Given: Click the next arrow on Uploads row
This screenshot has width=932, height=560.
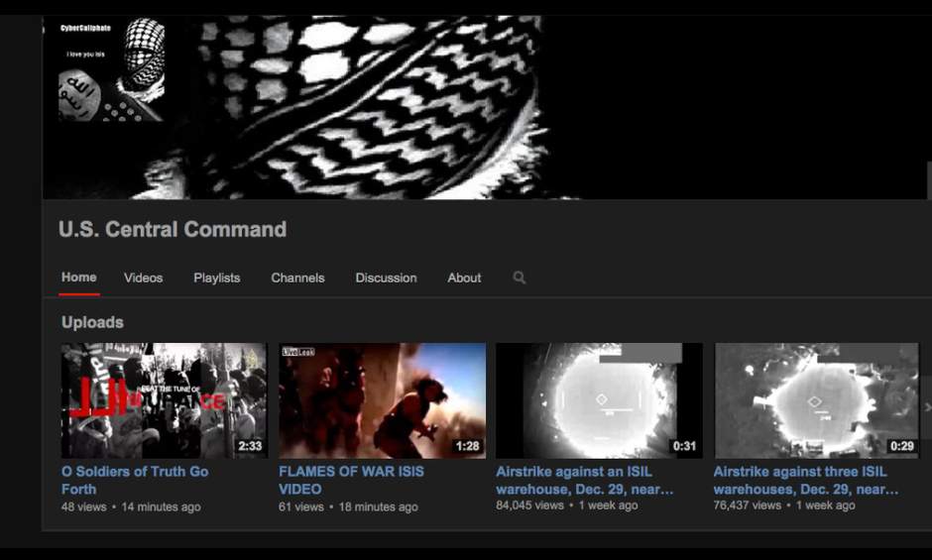Looking at the screenshot, I should point(927,406).
